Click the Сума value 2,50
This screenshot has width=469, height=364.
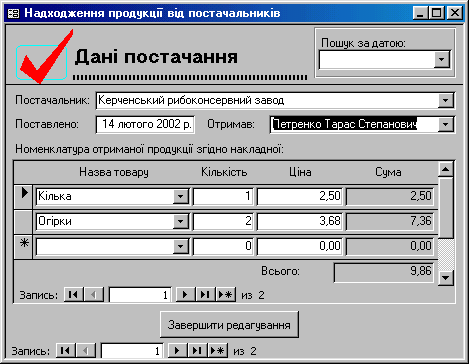tap(390, 196)
